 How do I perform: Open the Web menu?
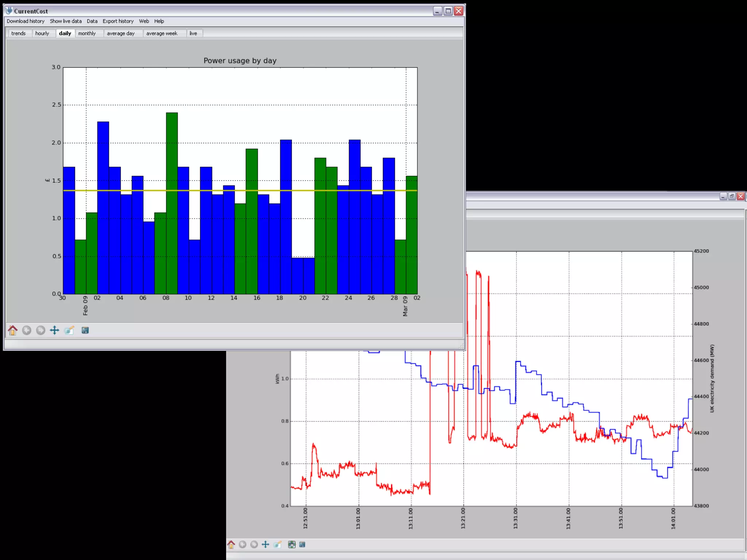(x=144, y=21)
